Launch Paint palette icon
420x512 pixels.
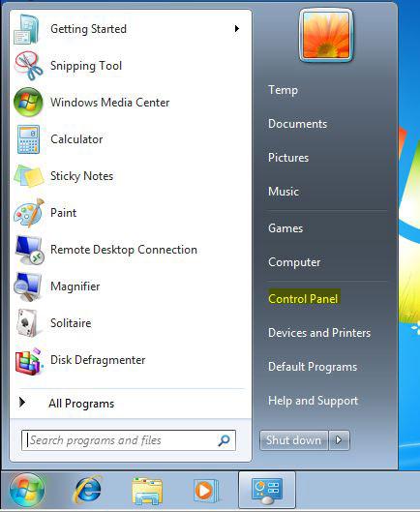[x=29, y=213]
